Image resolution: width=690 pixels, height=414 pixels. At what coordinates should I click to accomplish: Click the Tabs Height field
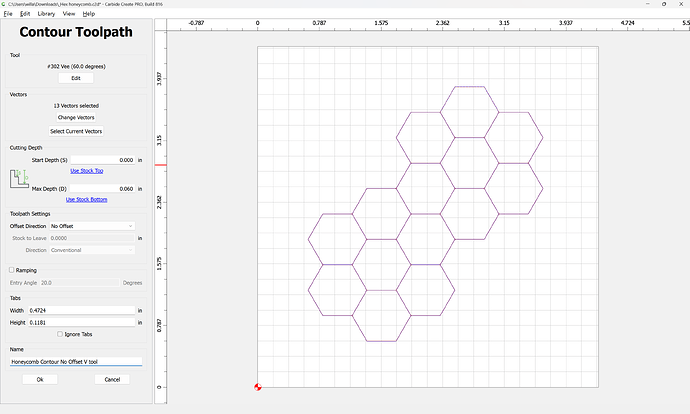[x=82, y=322]
